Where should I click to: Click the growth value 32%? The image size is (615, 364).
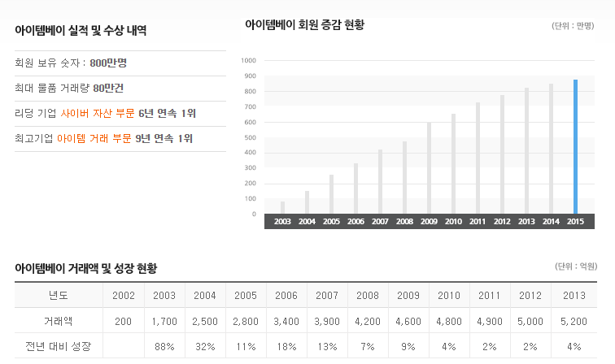pyautogui.click(x=205, y=347)
